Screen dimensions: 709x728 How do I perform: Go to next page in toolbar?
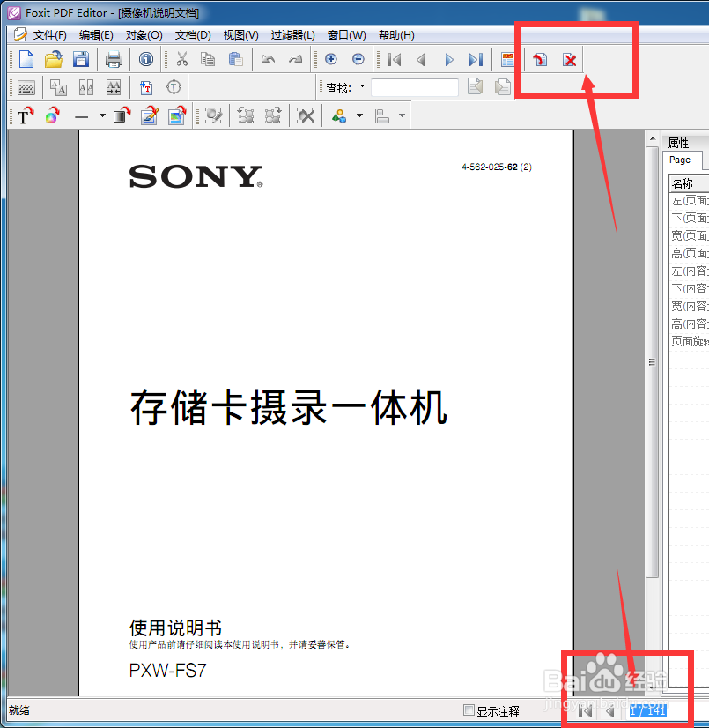coord(448,59)
